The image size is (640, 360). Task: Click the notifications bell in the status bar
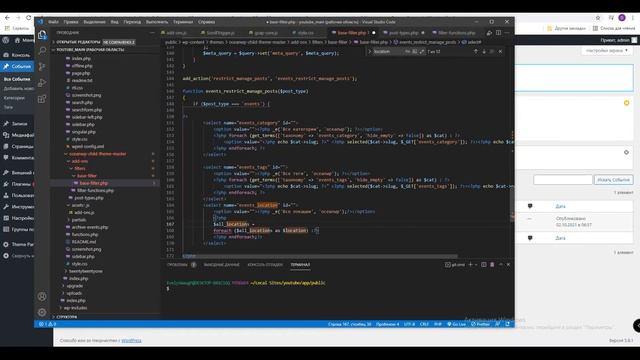[x=507, y=324]
